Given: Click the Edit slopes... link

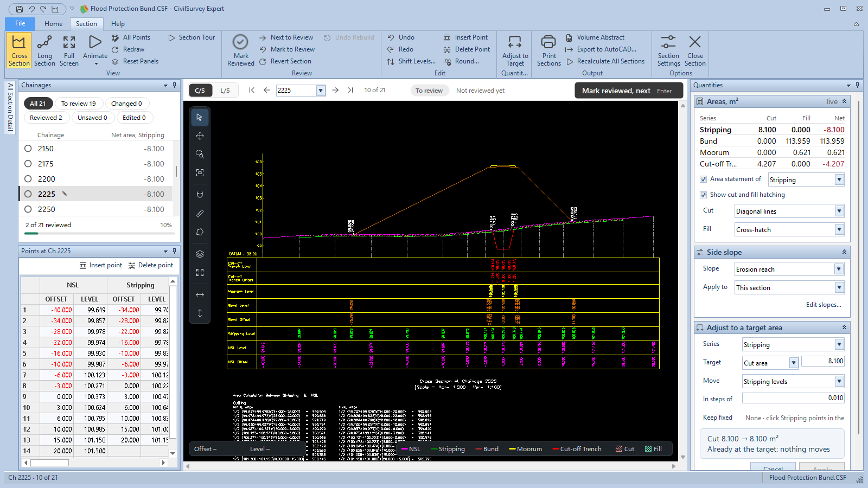Looking at the screenshot, I should 824,305.
